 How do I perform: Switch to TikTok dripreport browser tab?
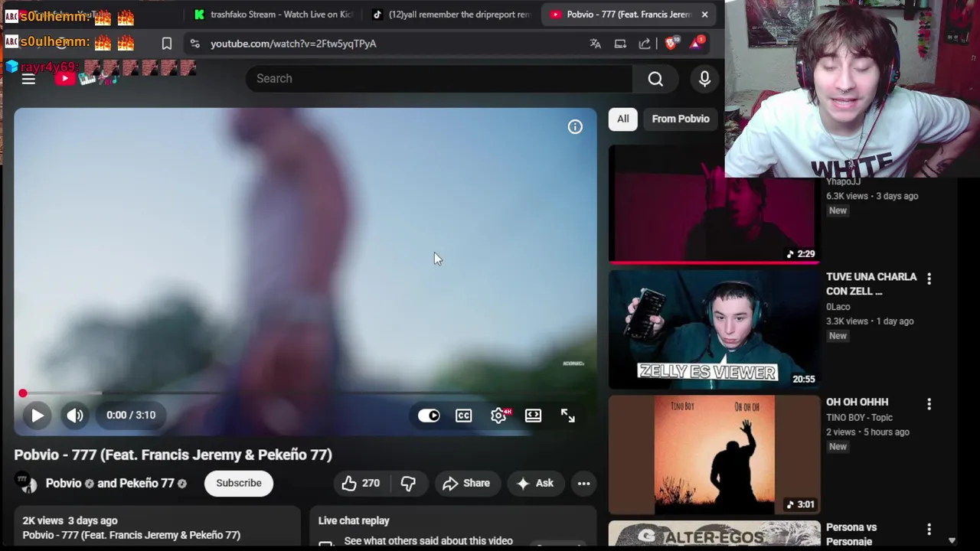pos(452,15)
